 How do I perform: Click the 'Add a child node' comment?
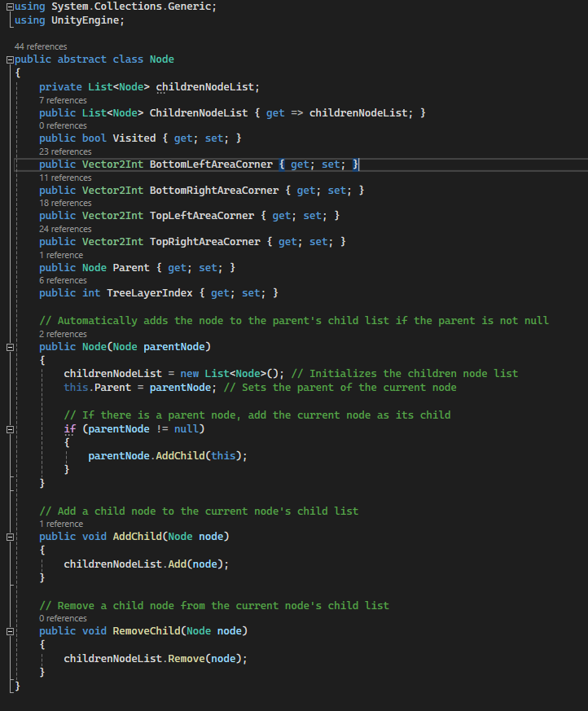point(199,511)
